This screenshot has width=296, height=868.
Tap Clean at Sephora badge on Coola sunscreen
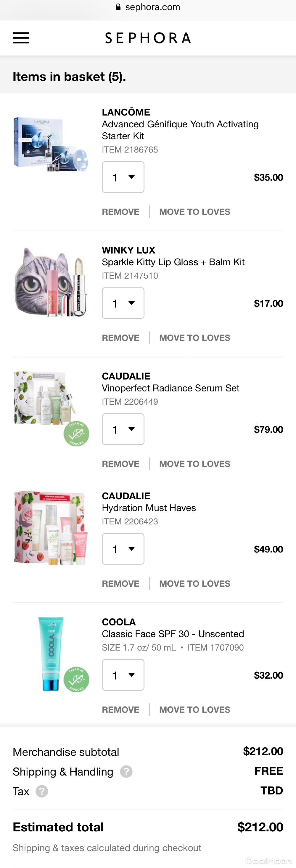[x=76, y=679]
